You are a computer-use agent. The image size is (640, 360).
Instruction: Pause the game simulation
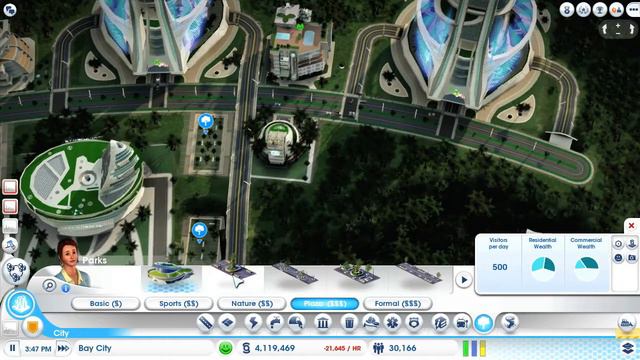point(12,348)
